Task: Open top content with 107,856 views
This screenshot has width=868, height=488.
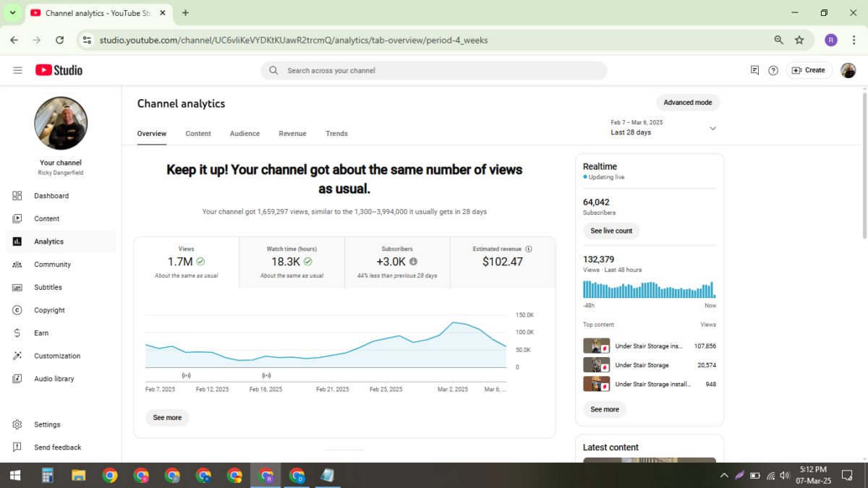Action: [x=650, y=346]
